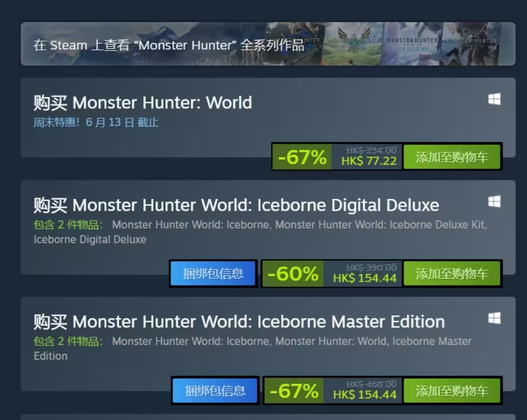
Task: Click the HK$ 154.44 Digital Deluxe price
Action: (365, 278)
